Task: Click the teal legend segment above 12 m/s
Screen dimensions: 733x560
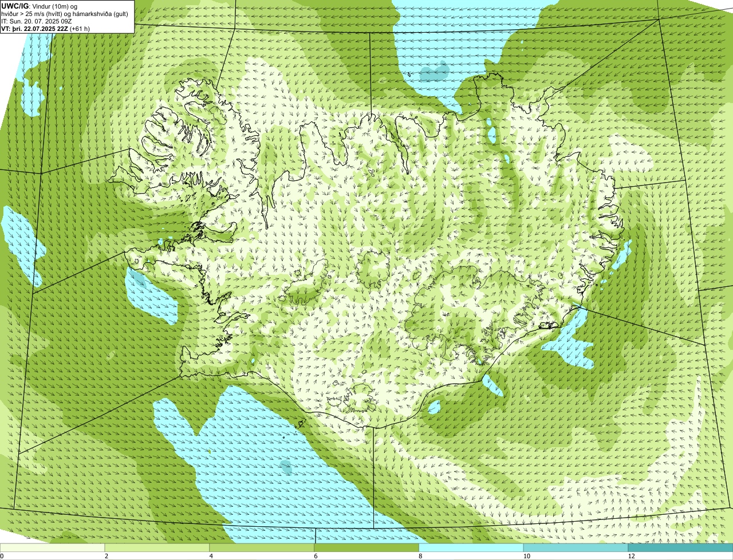Action: [x=681, y=548]
